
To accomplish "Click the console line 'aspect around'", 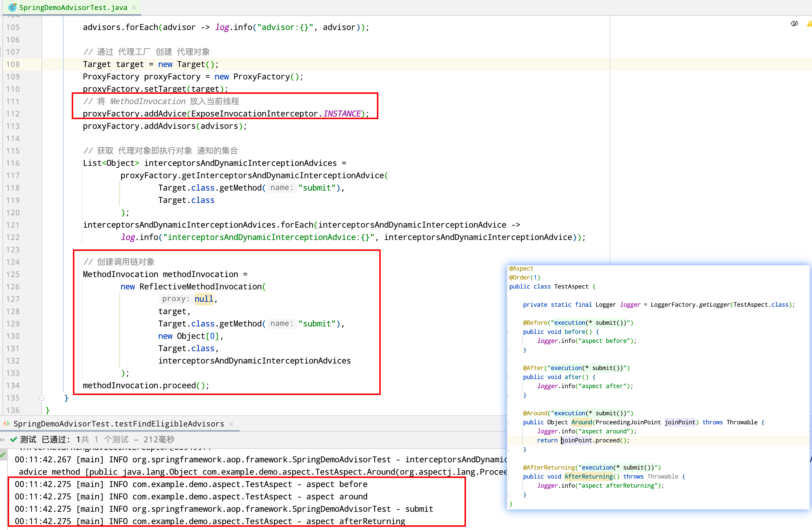I will click(191, 496).
